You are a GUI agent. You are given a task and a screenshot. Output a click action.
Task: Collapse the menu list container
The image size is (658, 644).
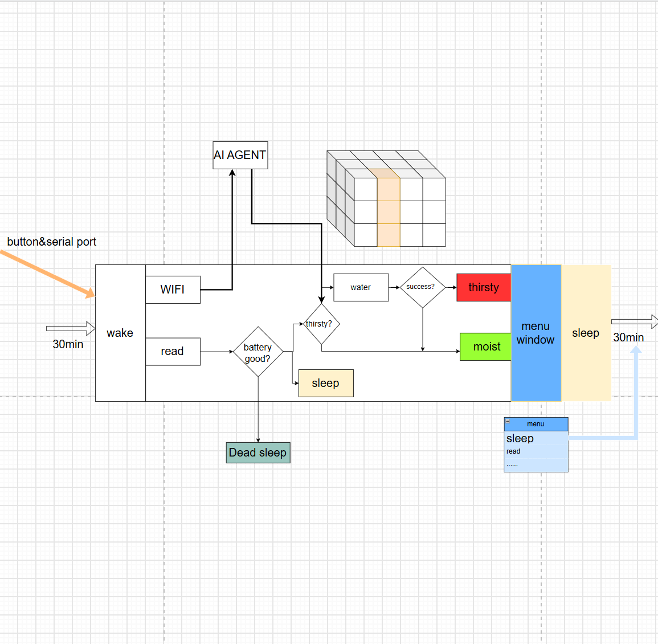(508, 421)
